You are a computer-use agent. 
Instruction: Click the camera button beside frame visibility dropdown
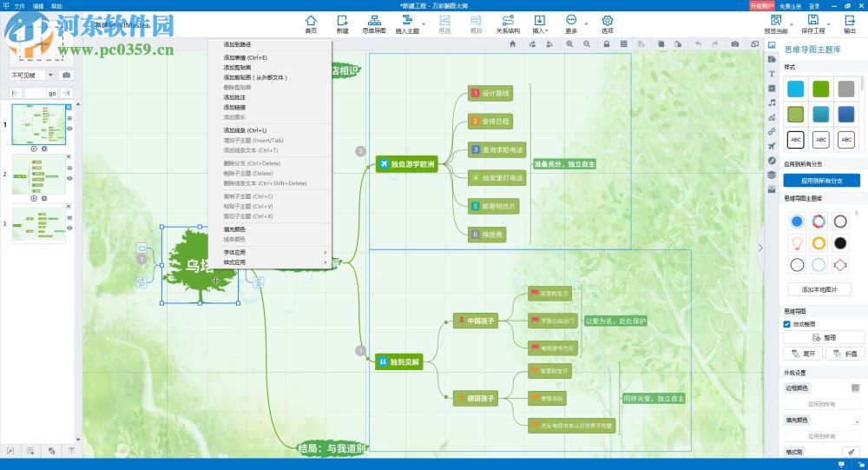point(67,75)
